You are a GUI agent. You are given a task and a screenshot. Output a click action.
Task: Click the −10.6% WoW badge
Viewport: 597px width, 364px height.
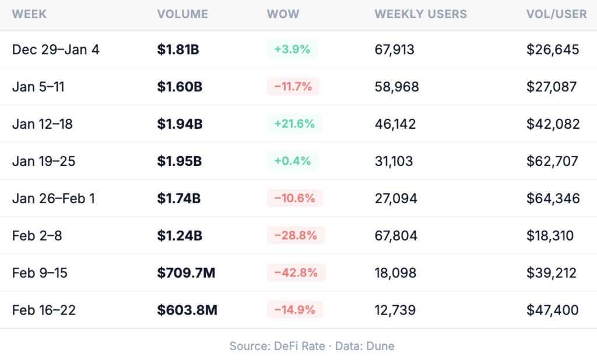tap(294, 199)
